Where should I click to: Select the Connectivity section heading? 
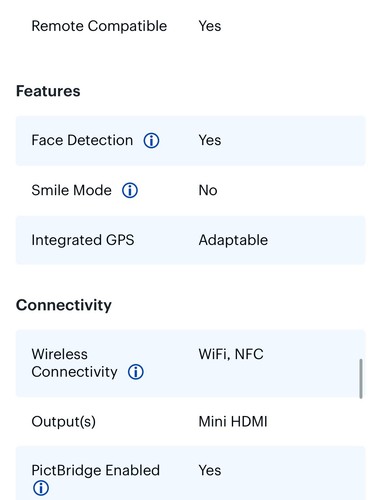(64, 305)
